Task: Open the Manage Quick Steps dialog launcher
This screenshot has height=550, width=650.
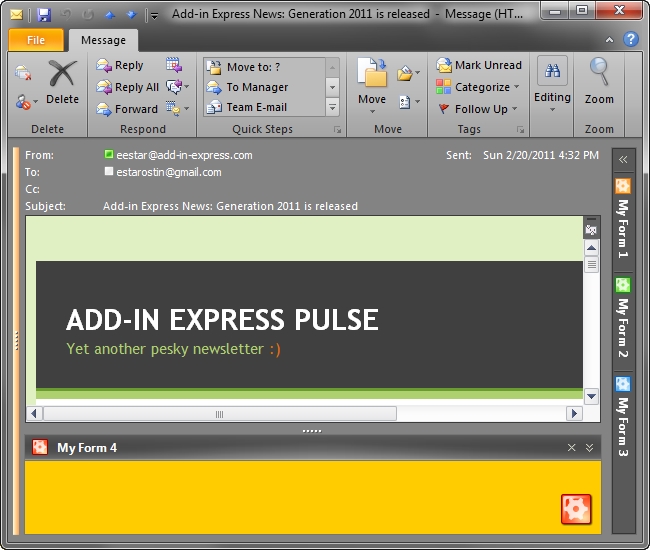Action: tap(337, 130)
